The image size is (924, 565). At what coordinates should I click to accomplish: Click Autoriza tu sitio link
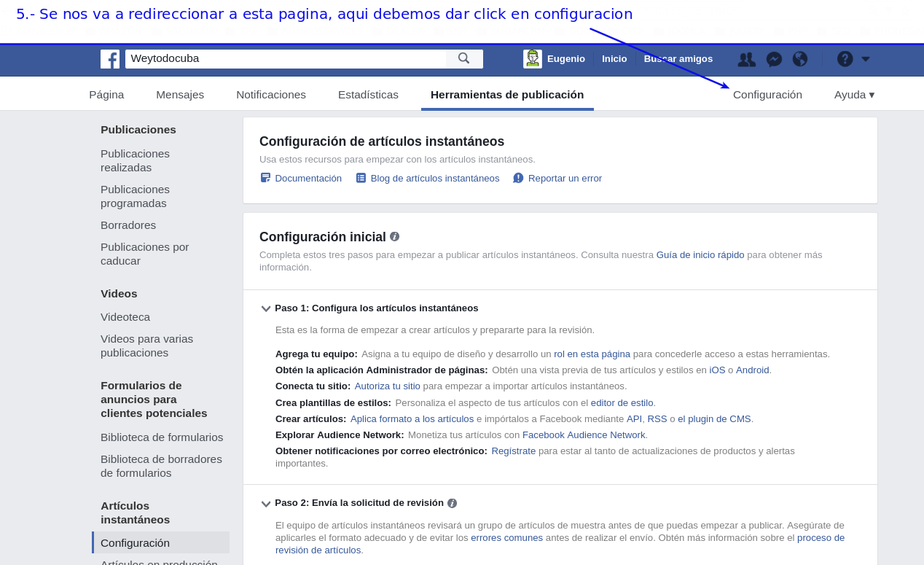(x=388, y=386)
